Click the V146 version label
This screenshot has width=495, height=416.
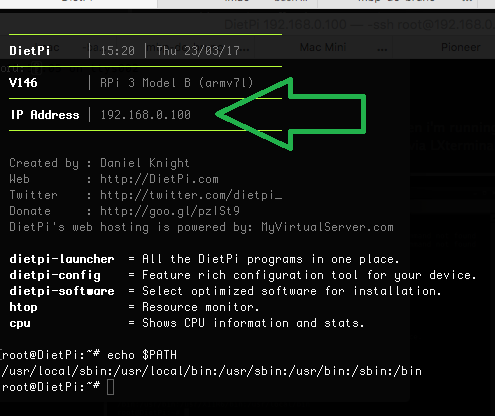23,83
